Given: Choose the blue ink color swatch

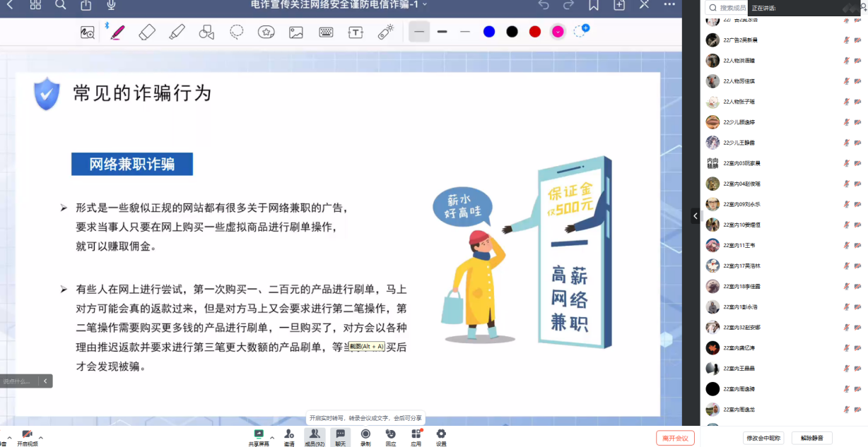Looking at the screenshot, I should point(489,32).
